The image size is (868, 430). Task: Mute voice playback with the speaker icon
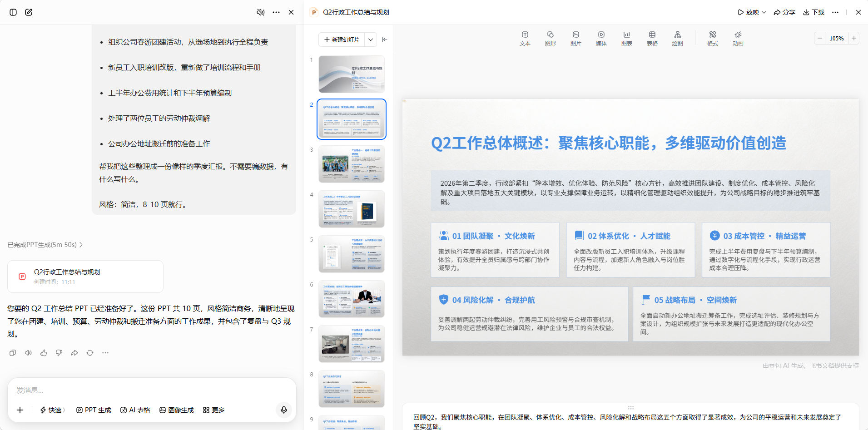tap(261, 12)
